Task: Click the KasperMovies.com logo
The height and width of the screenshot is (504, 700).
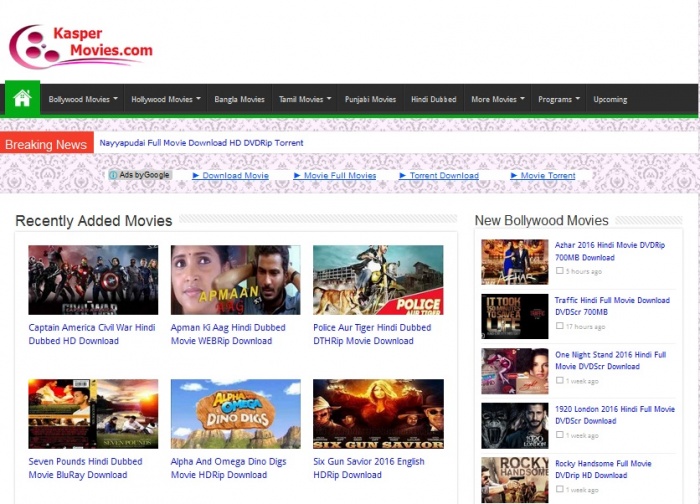Action: [x=81, y=47]
